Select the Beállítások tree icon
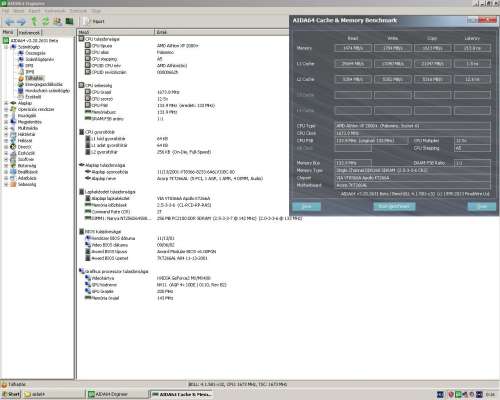 click(x=13, y=172)
